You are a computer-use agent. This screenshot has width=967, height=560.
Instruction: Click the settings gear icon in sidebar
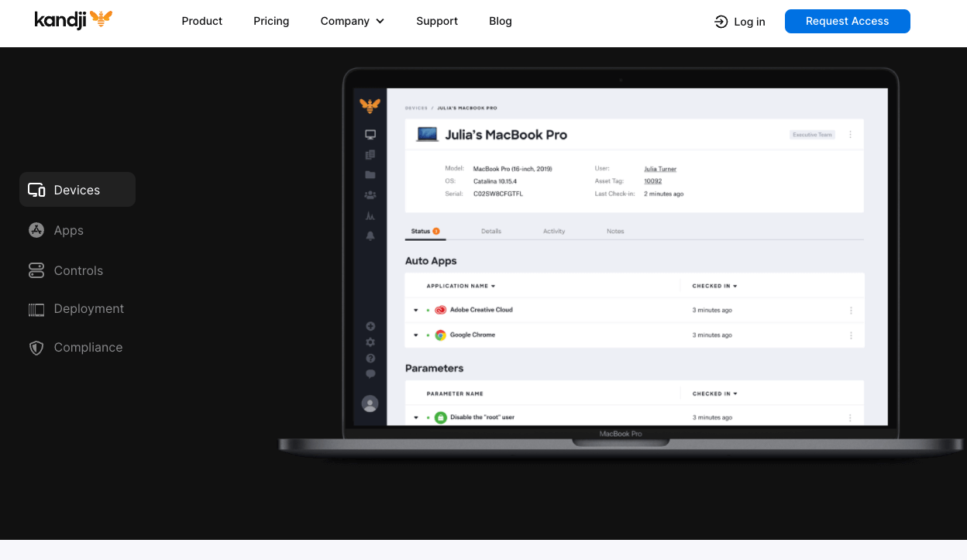pyautogui.click(x=370, y=342)
